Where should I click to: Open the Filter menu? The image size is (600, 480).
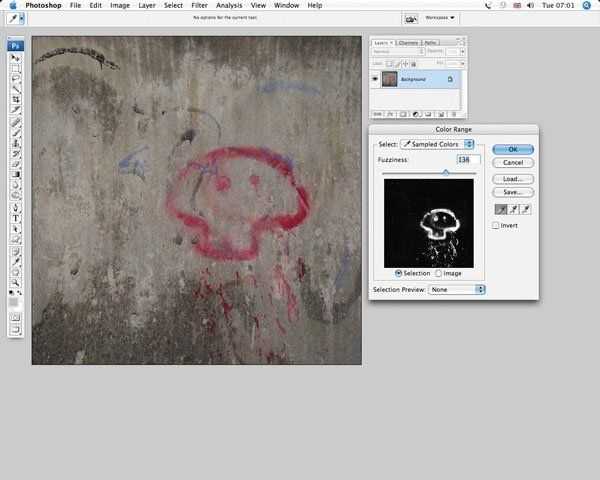click(200, 5)
